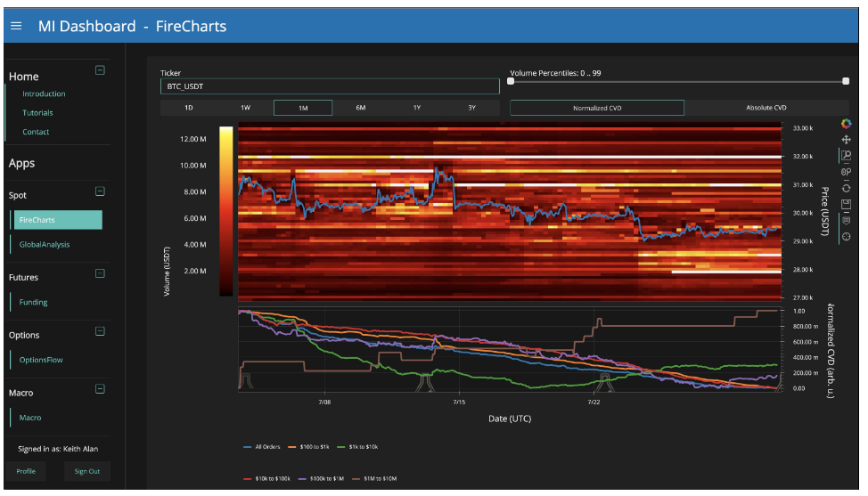Switch to Absolute CVD view
The width and height of the screenshot is (868, 496).
pyautogui.click(x=766, y=108)
